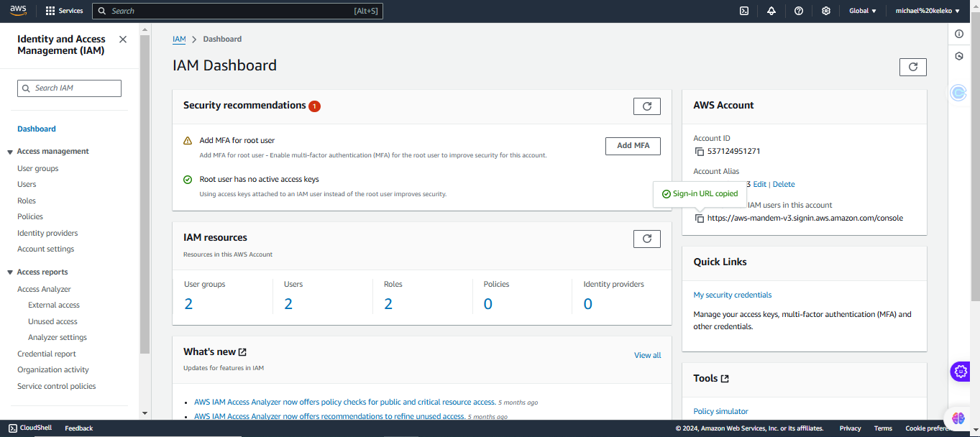Open the help question mark icon
Screen dimensions: 980x437
pyautogui.click(x=799, y=11)
